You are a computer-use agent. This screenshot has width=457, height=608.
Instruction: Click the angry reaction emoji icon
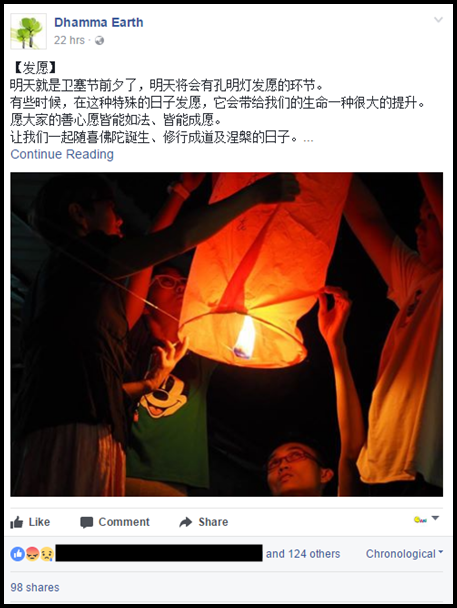pos(32,554)
